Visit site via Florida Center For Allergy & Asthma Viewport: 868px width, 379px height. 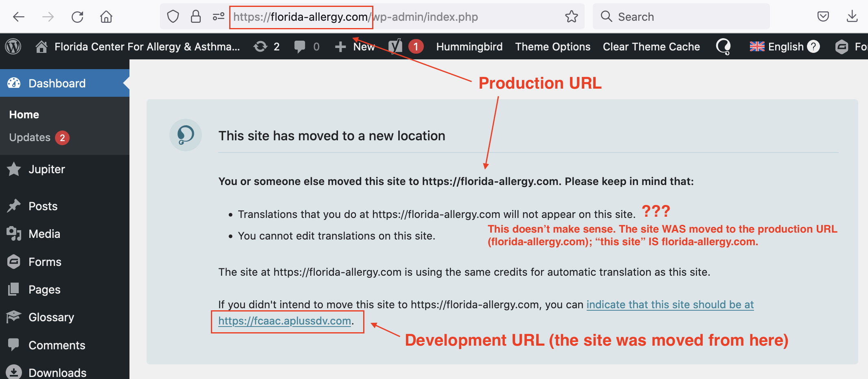(138, 46)
